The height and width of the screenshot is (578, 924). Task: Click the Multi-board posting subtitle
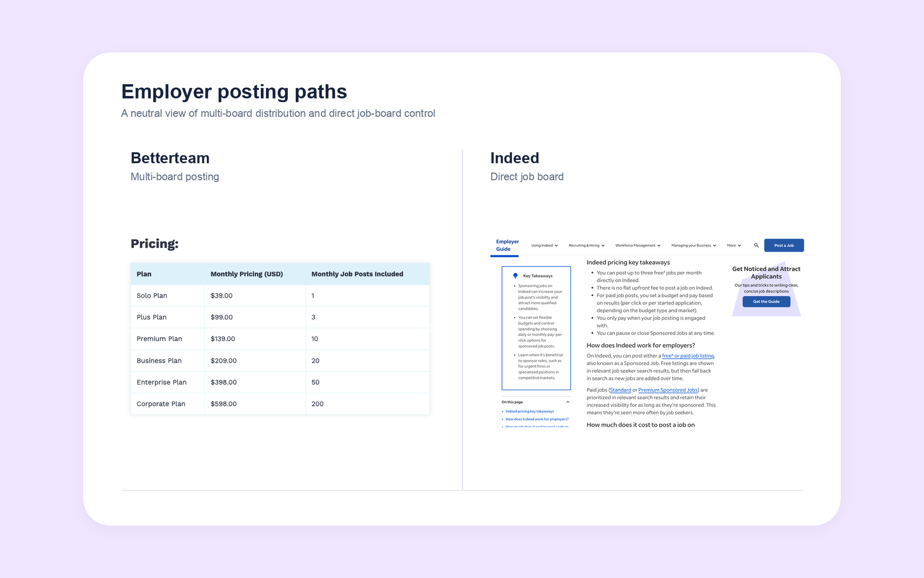click(x=175, y=177)
